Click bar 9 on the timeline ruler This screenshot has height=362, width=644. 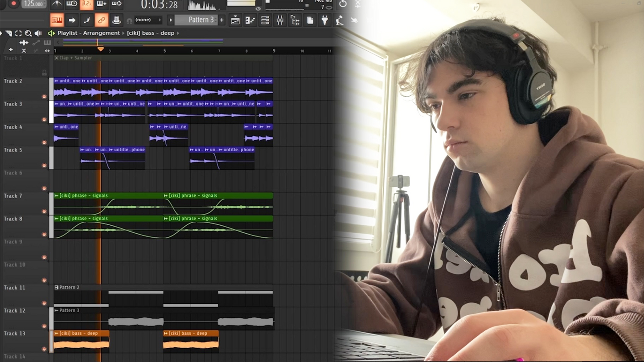[x=274, y=51]
